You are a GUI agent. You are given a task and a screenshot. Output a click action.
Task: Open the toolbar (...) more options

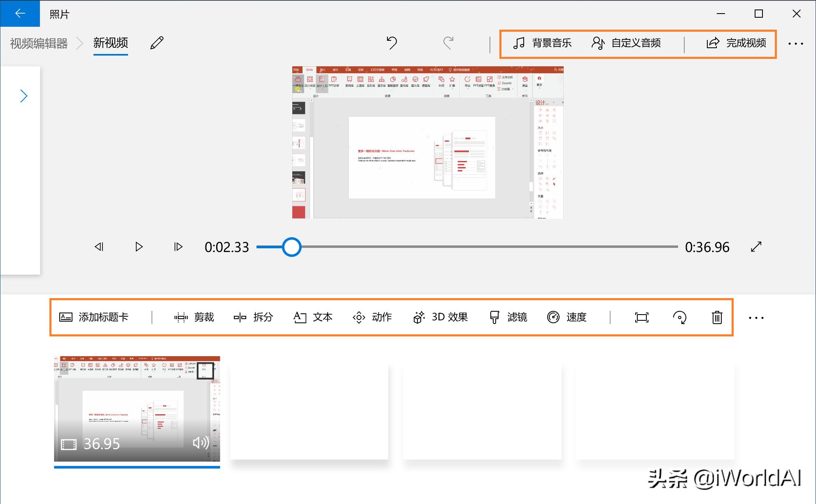(x=756, y=317)
